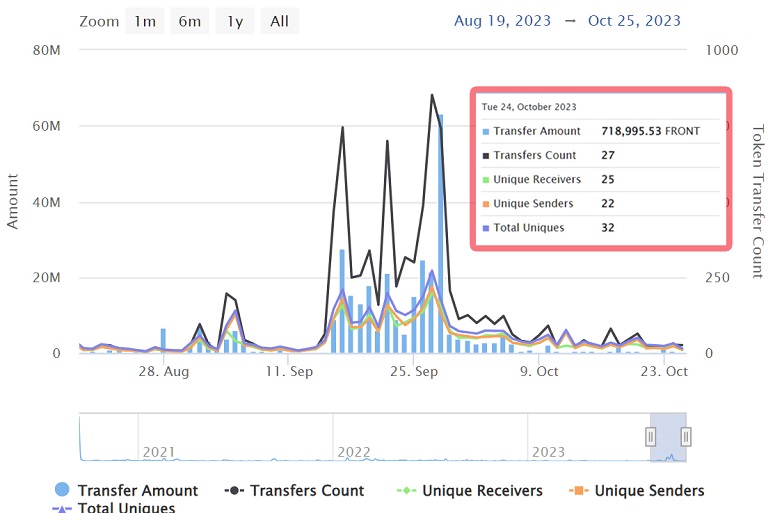
Task: Jump navigator to 2023 label
Action: tap(548, 452)
